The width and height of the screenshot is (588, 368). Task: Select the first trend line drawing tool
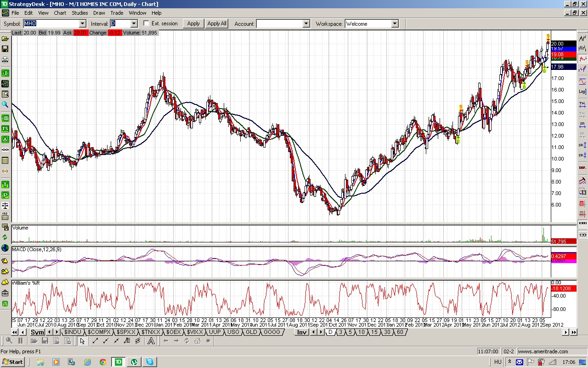[x=96, y=341]
